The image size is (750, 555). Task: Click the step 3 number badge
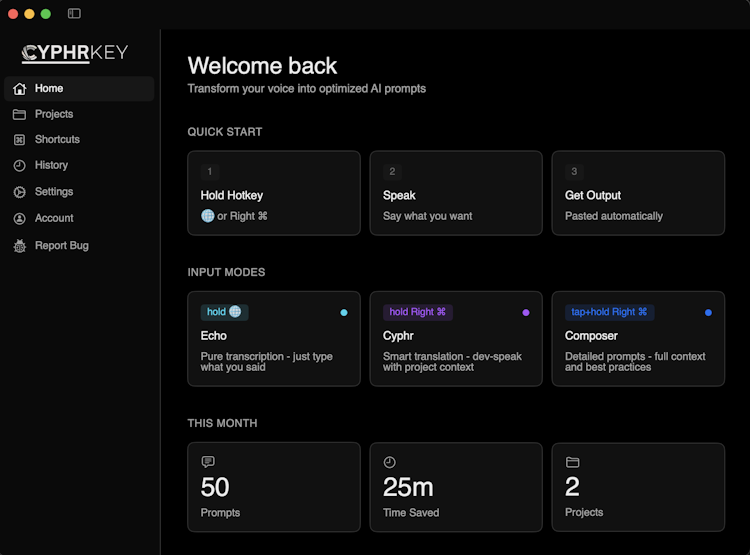click(574, 171)
